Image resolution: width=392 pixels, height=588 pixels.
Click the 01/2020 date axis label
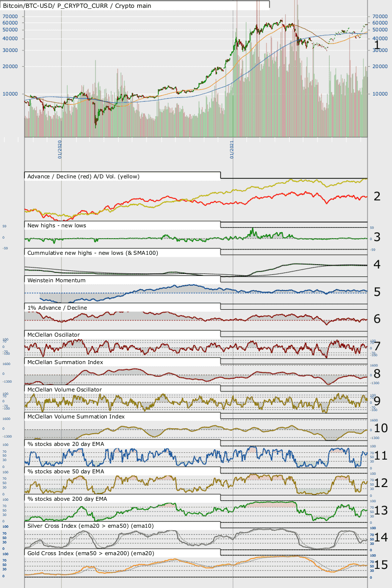pyautogui.click(x=60, y=149)
